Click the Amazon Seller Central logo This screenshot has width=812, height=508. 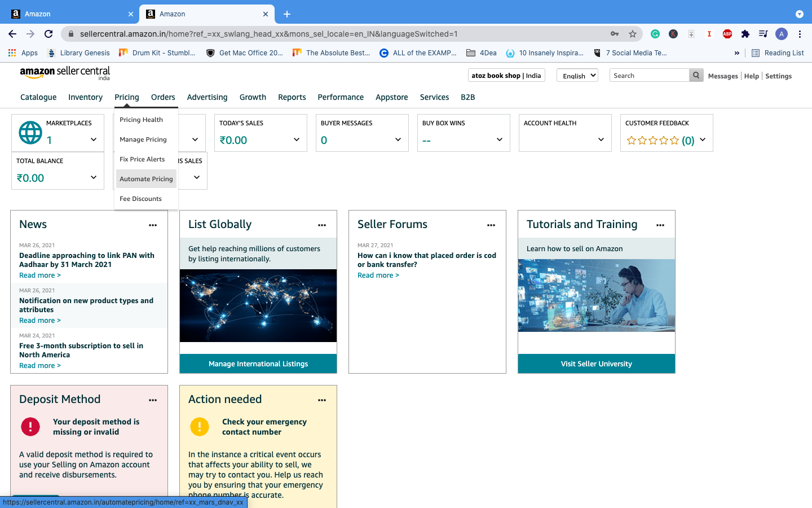click(x=65, y=73)
